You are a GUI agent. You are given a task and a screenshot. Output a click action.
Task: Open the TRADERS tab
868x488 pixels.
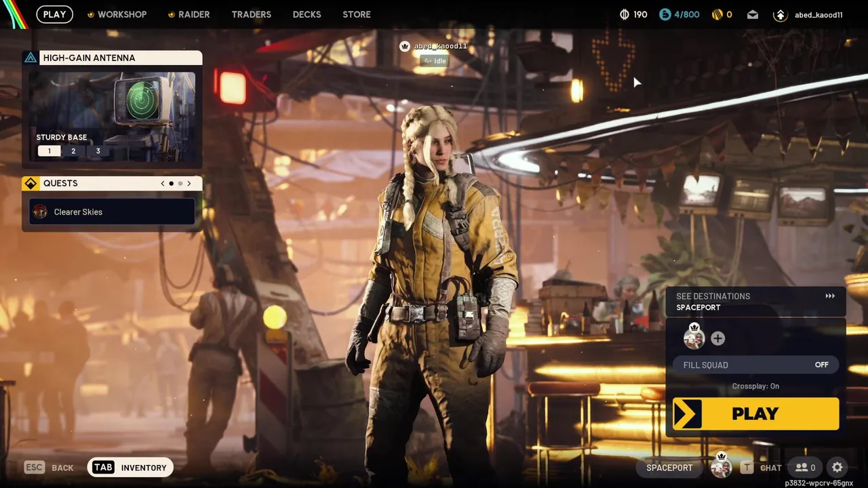(x=251, y=14)
